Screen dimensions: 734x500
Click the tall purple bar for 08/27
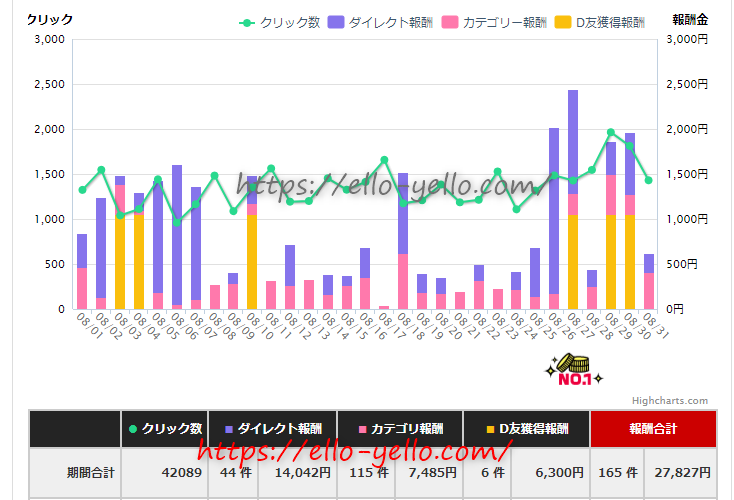(573, 140)
